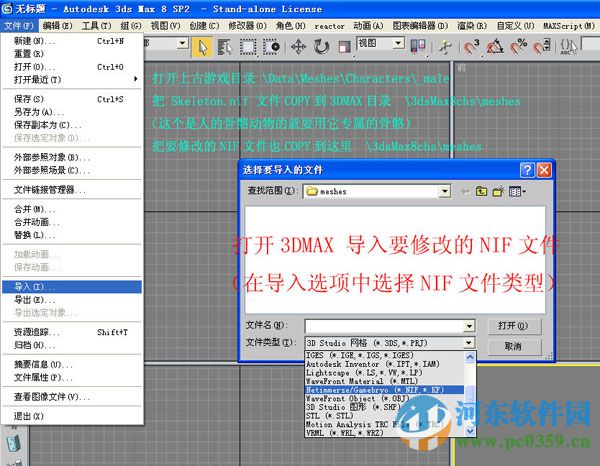Click the file name input field
The width and height of the screenshot is (600, 466).
pyautogui.click(x=384, y=326)
